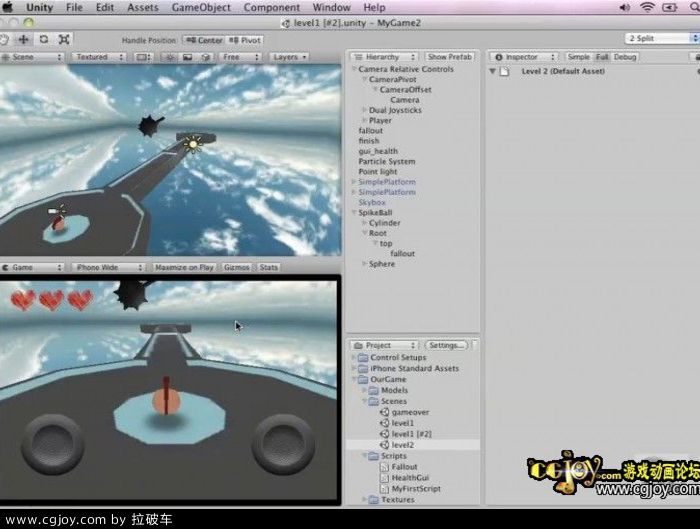Click the level2 scene file icon

384,445
